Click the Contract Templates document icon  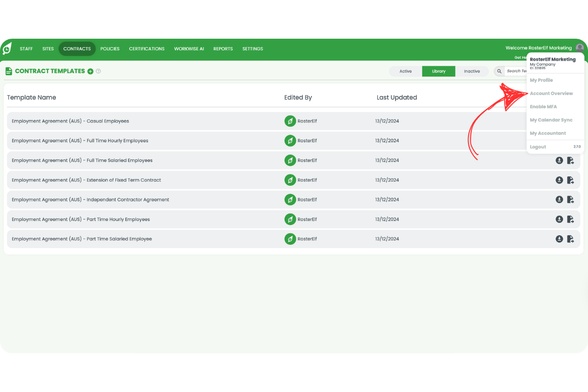pyautogui.click(x=8, y=72)
